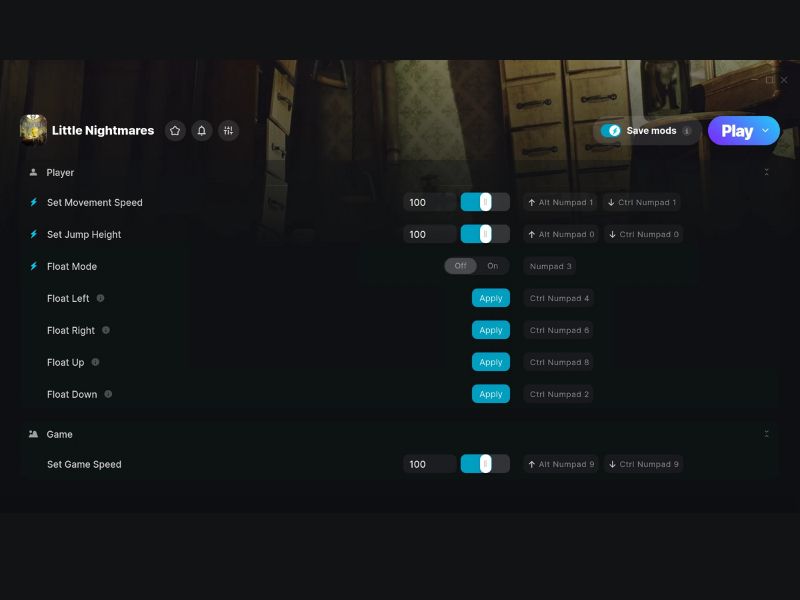
Task: Change Ctrl Numpad 6 hotkey for Float Right
Action: [x=559, y=331]
